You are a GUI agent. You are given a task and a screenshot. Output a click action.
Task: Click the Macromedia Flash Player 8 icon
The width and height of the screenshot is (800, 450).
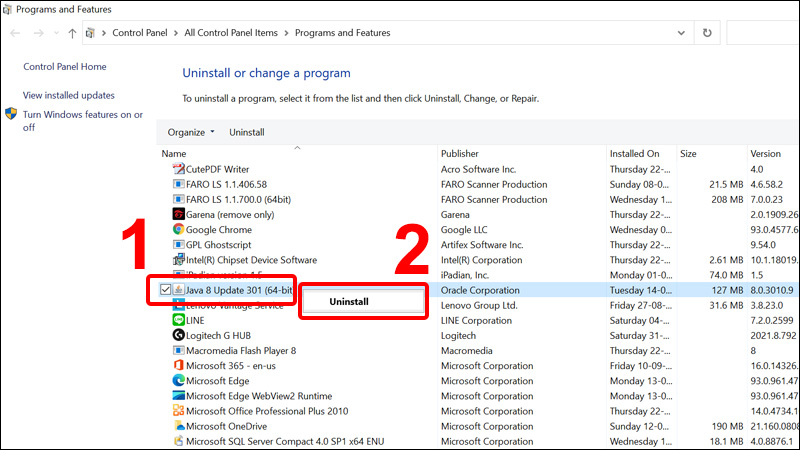point(178,351)
